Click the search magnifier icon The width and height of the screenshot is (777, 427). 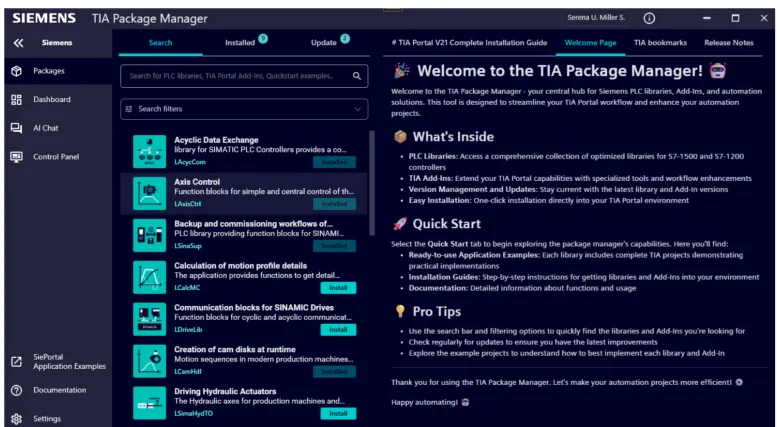tap(357, 76)
